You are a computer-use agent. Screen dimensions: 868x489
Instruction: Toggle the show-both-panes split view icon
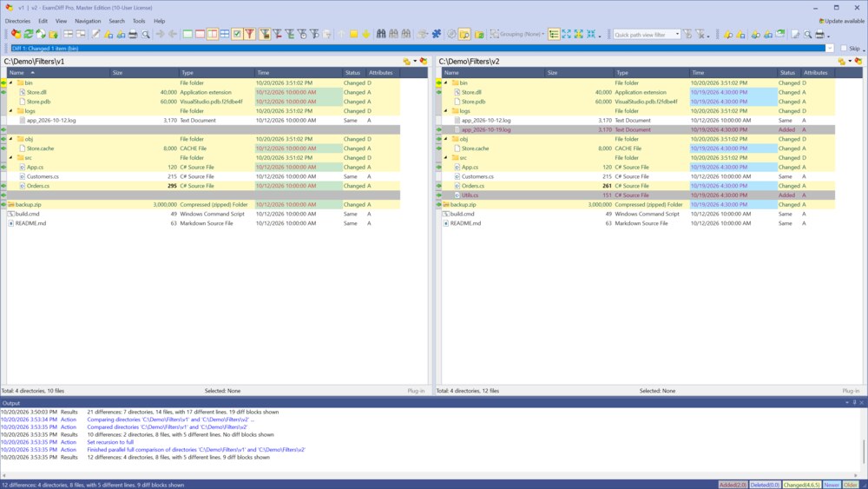click(x=212, y=35)
